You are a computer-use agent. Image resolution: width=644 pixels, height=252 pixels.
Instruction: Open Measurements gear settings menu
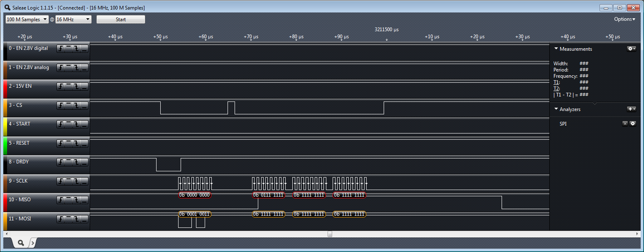(x=631, y=49)
